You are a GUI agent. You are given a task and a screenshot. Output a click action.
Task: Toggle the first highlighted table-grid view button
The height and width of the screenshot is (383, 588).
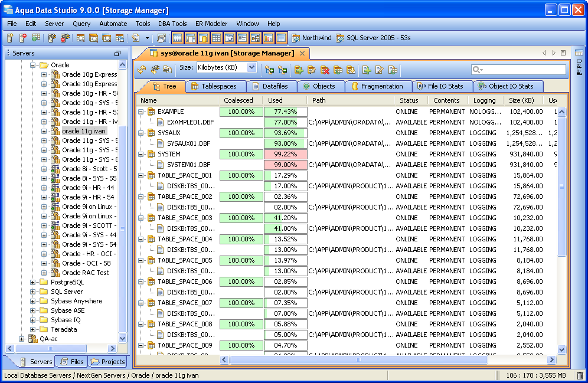tap(177, 38)
